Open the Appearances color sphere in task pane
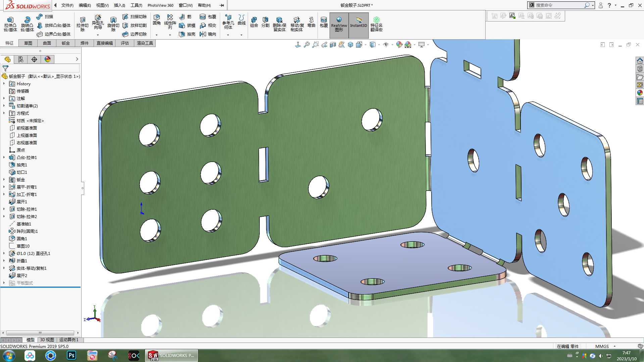The height and width of the screenshot is (362, 644). [x=640, y=93]
